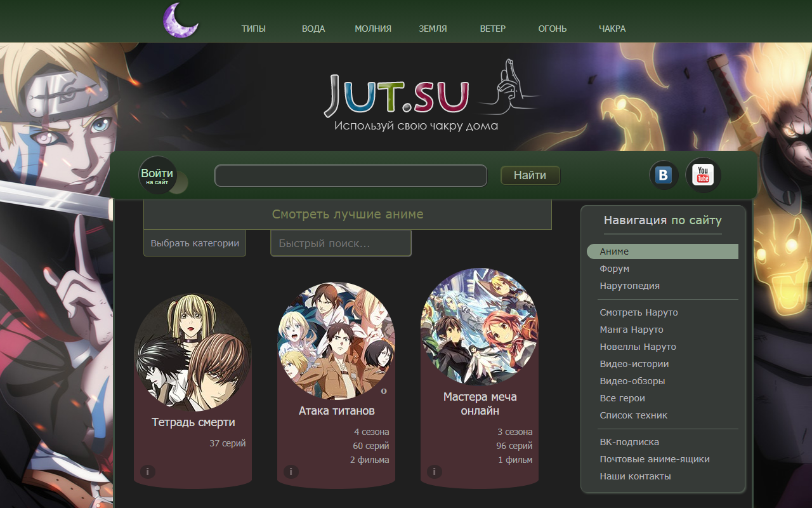Image resolution: width=812 pixels, height=508 pixels.
Task: Click the 96 серий text
Action: click(x=514, y=446)
